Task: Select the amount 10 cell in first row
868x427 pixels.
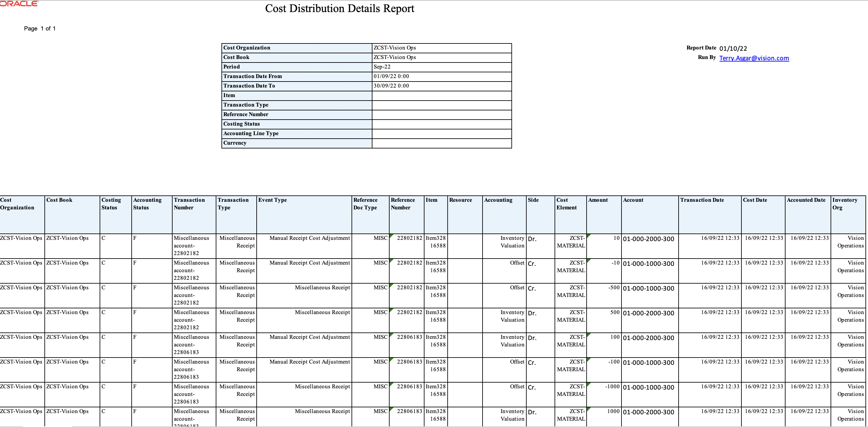Action: click(x=604, y=246)
